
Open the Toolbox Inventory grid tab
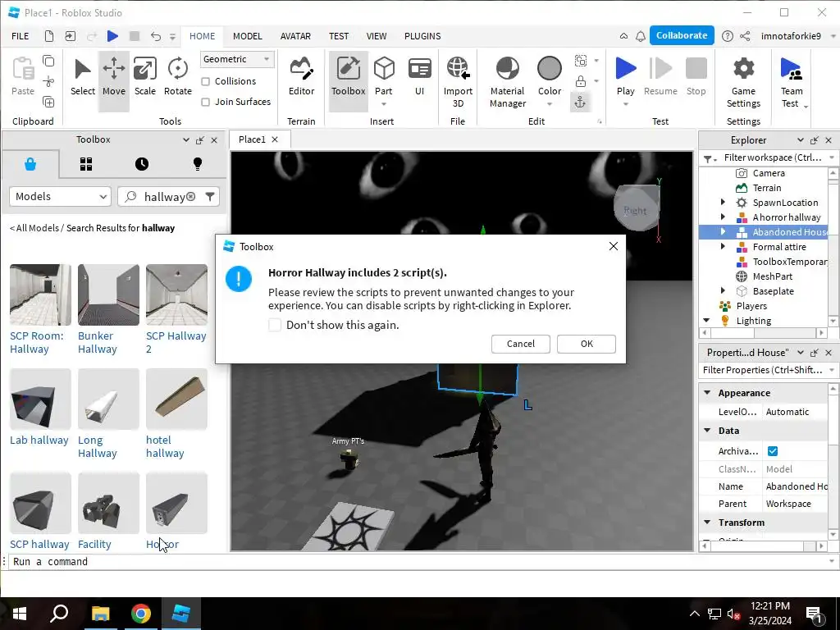[85, 164]
